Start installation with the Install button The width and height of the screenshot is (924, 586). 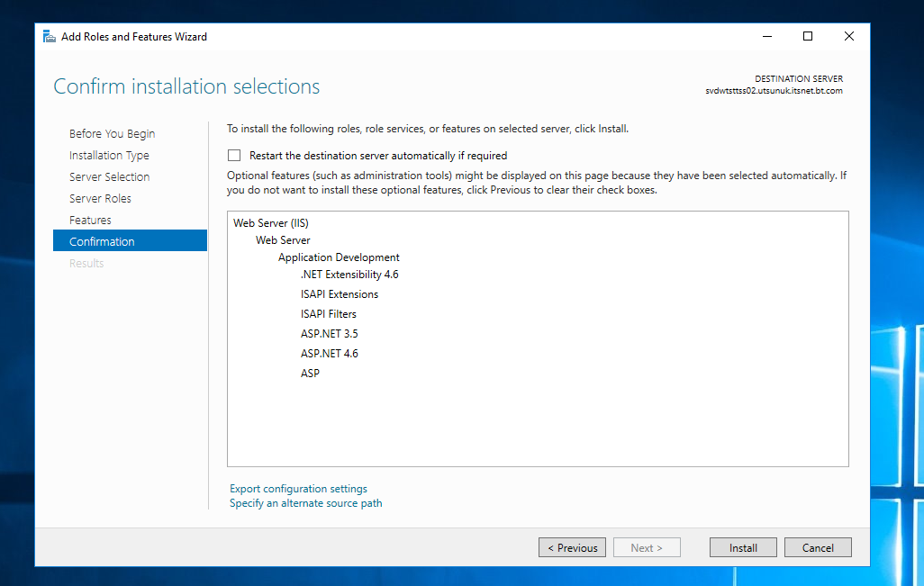(x=743, y=547)
